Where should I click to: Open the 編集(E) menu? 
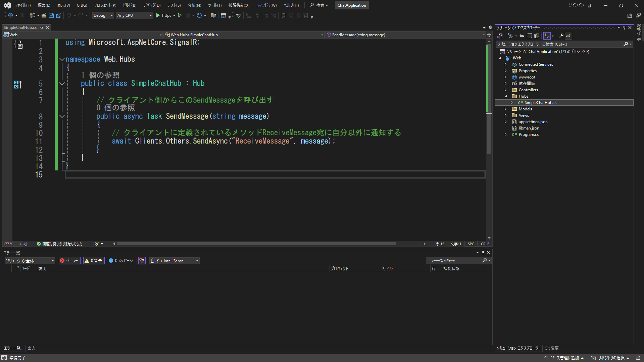click(44, 5)
